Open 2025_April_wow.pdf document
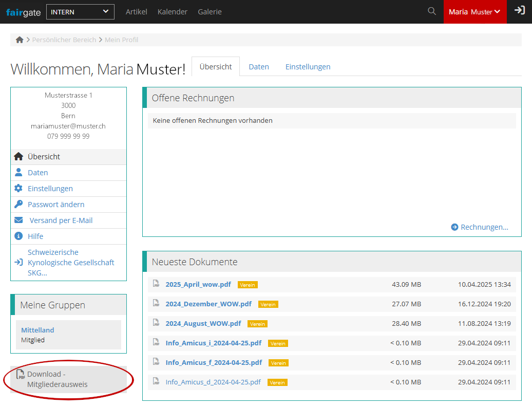The width and height of the screenshot is (532, 406). point(198,285)
